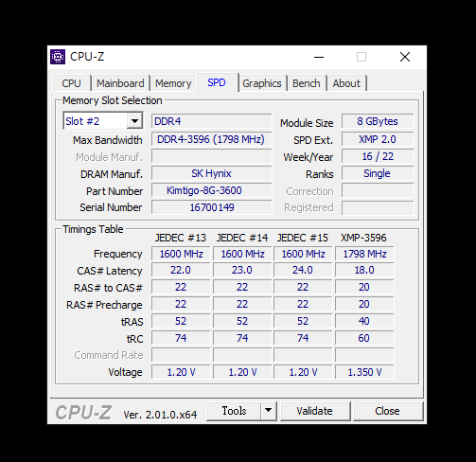Click serial number 16700149

point(211,207)
